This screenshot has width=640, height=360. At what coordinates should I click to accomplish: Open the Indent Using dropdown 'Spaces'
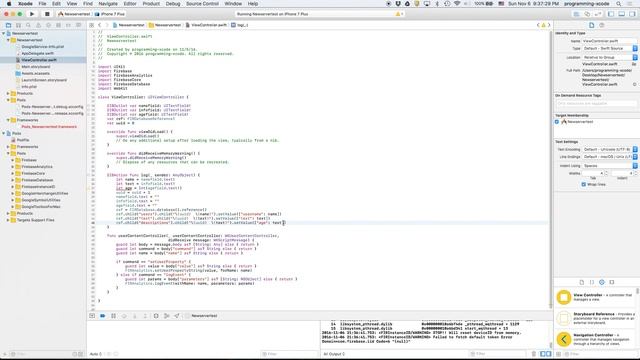(610, 166)
